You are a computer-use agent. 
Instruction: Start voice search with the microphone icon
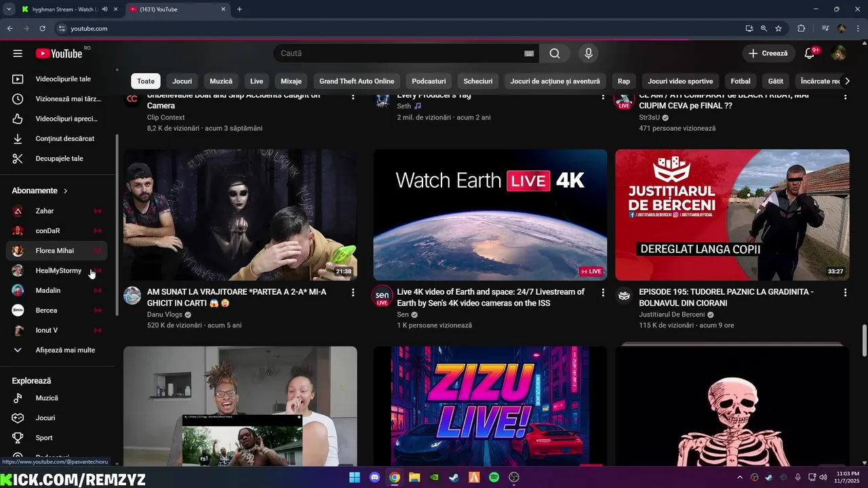click(x=588, y=54)
